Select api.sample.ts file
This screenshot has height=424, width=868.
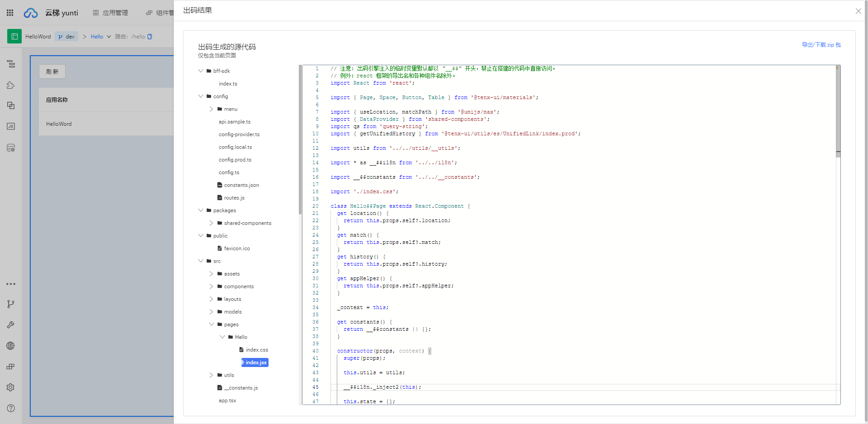coord(235,122)
